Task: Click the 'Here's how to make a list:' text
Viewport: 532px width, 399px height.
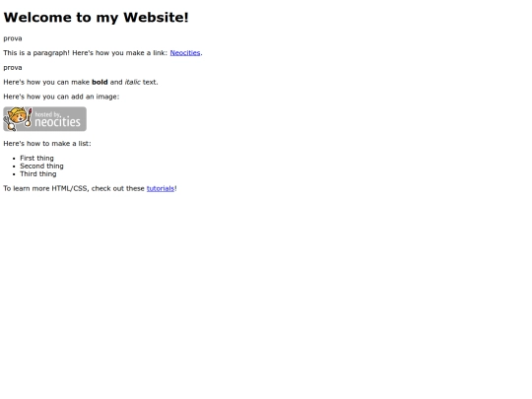Action: tap(47, 144)
